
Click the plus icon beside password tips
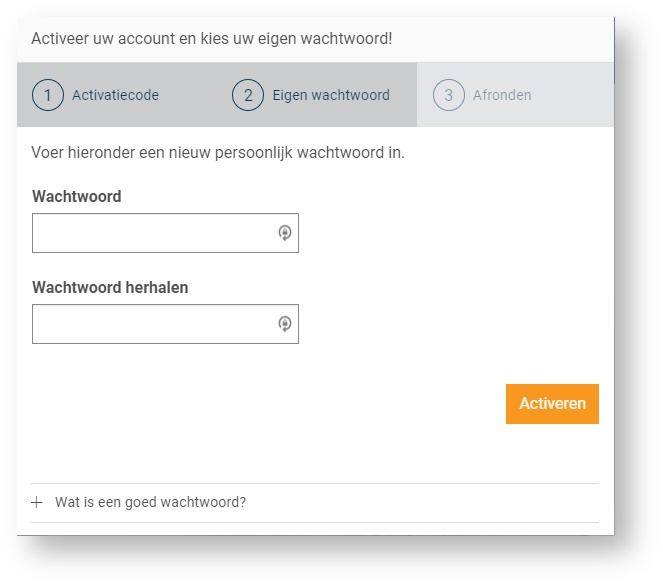[x=37, y=502]
